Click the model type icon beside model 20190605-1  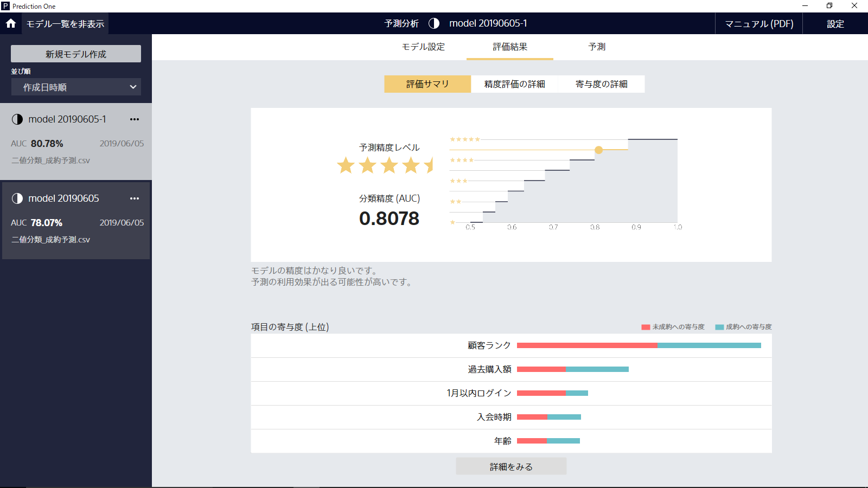(x=16, y=119)
